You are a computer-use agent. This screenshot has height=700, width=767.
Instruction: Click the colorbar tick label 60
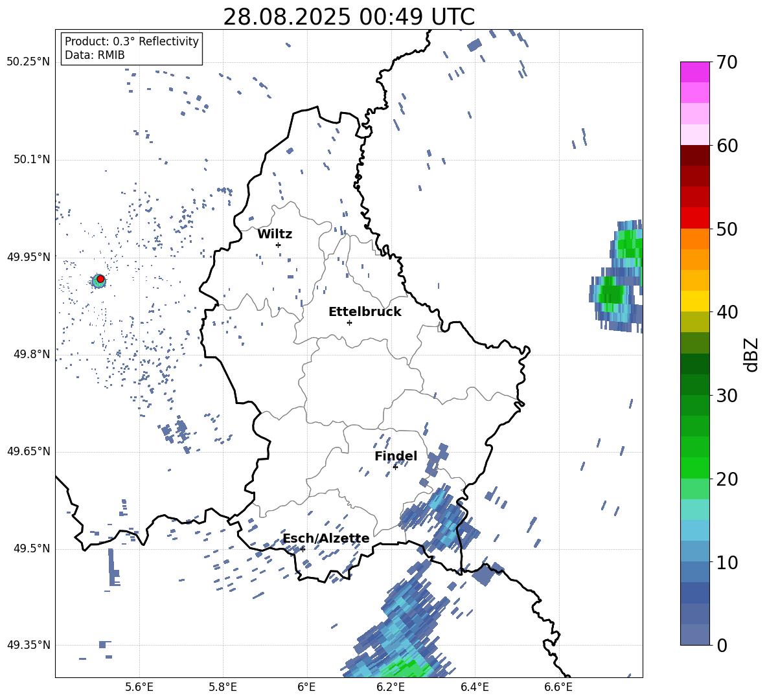point(727,146)
